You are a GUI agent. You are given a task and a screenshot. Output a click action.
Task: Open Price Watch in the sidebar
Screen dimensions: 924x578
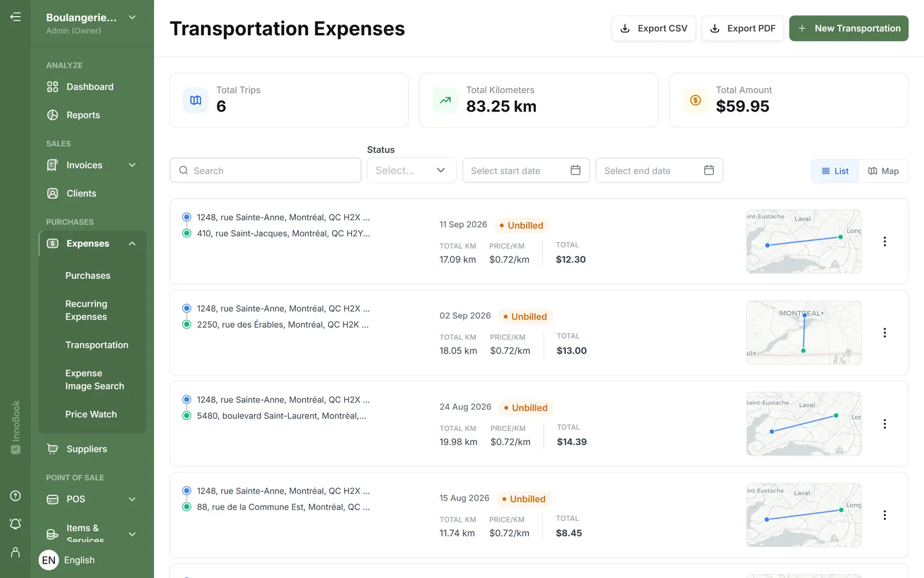(x=91, y=414)
